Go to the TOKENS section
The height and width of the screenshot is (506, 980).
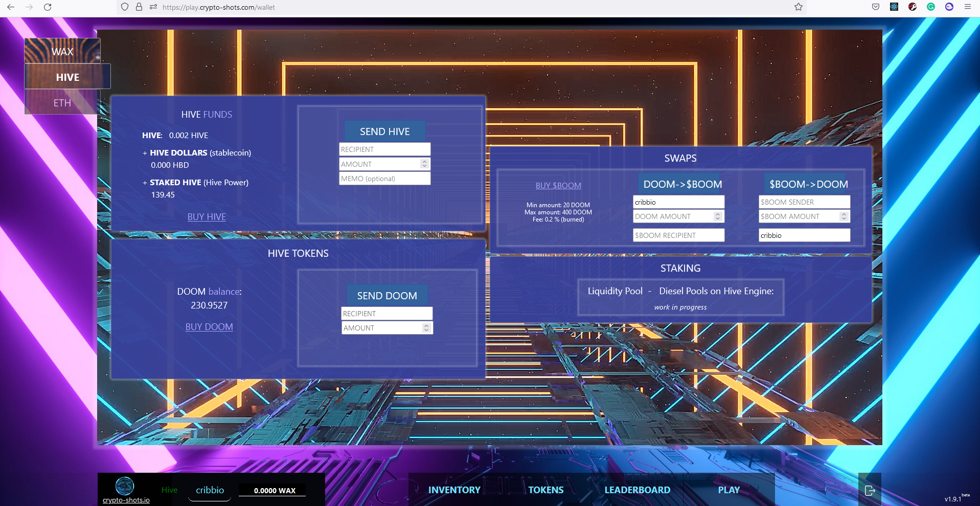(546, 490)
